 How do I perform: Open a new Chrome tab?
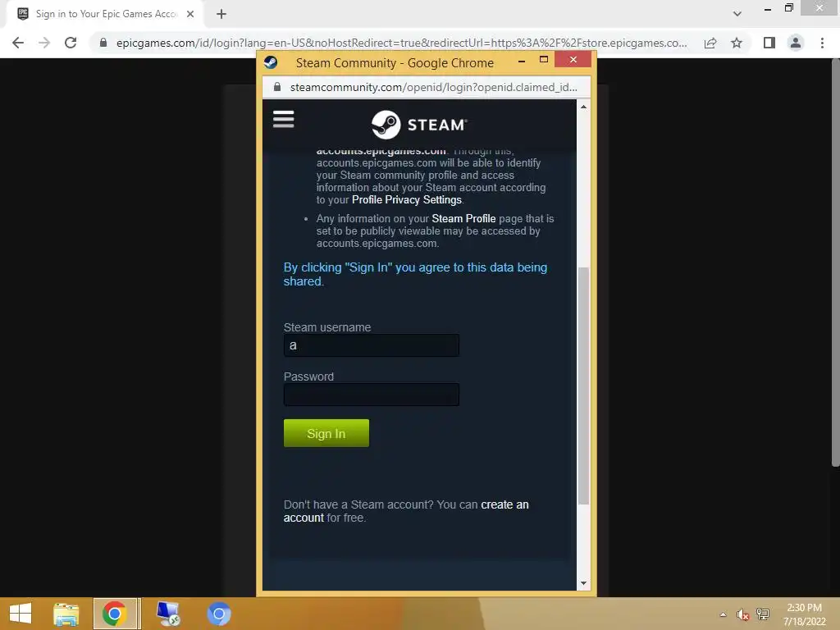click(x=221, y=14)
